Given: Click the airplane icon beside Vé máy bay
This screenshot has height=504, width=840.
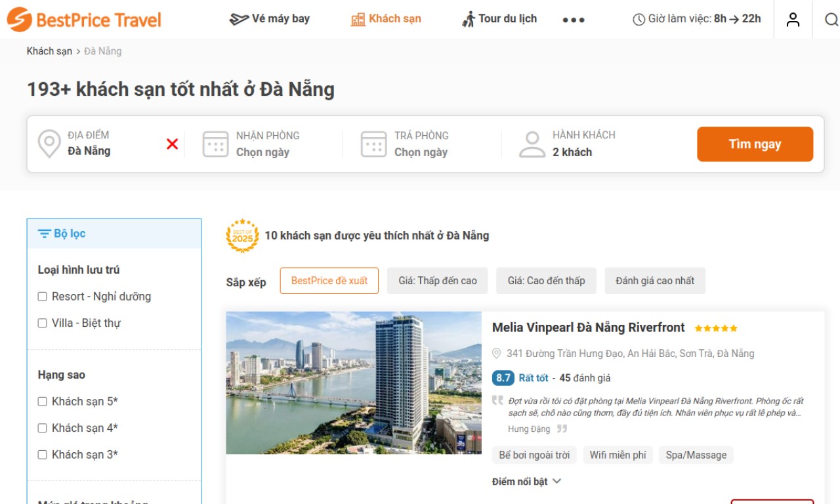Looking at the screenshot, I should 238,19.
